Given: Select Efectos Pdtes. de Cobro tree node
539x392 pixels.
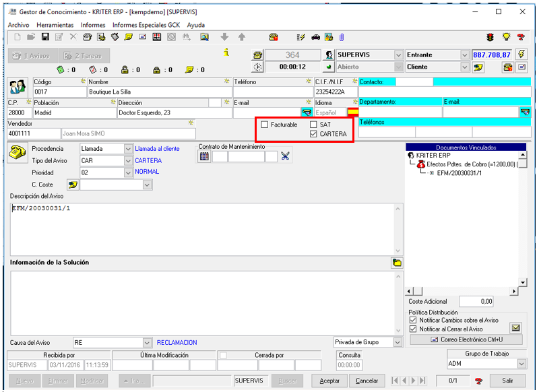Looking at the screenshot, I should tap(471, 164).
